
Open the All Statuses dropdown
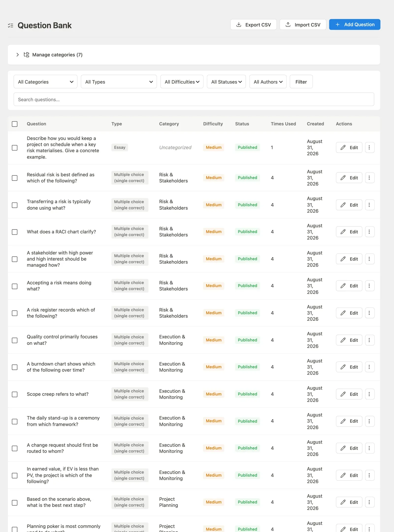pyautogui.click(x=227, y=82)
